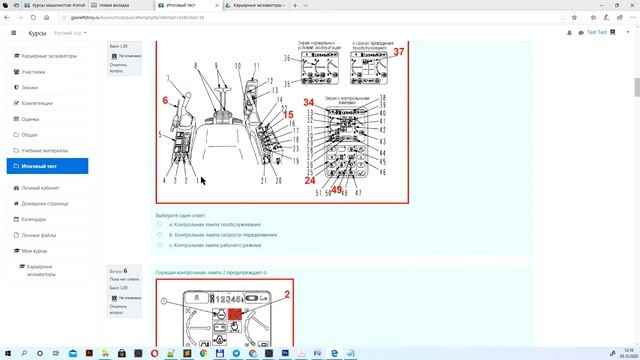Add this page to favorites star

click(x=574, y=18)
